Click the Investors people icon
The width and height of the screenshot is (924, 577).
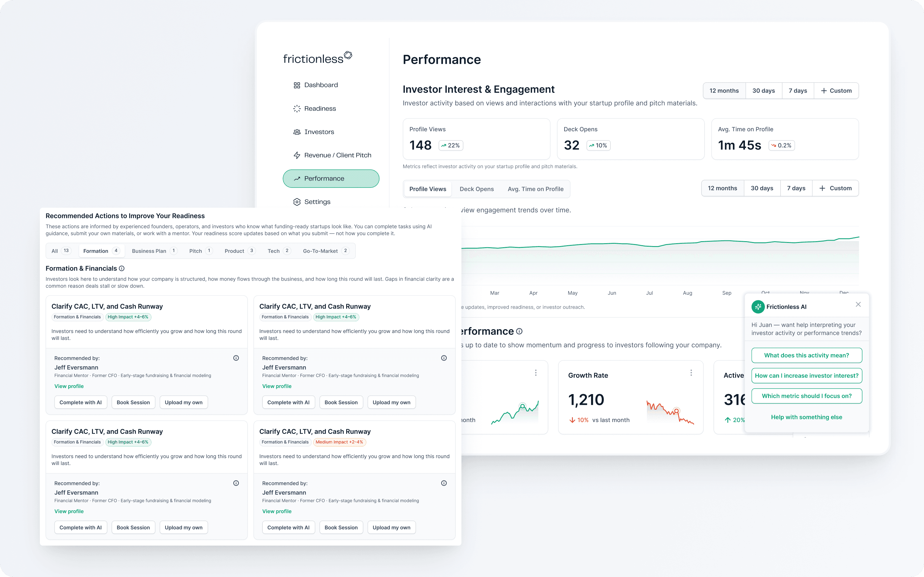297,132
